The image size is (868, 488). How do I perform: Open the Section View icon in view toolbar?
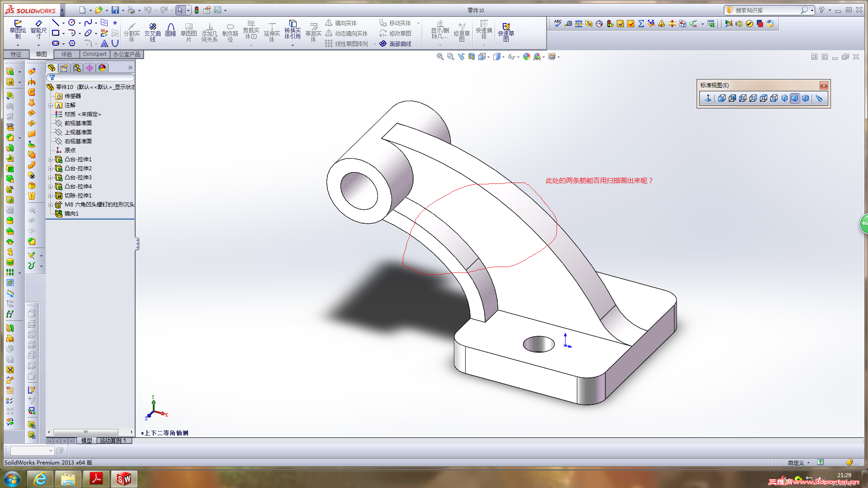(472, 56)
